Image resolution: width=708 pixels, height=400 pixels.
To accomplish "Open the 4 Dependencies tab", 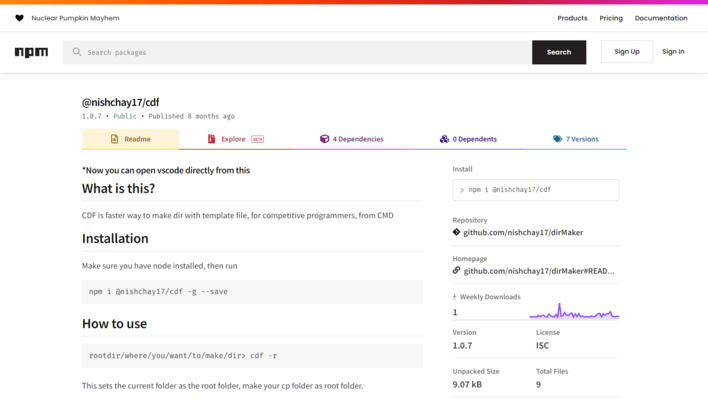I will click(x=351, y=139).
